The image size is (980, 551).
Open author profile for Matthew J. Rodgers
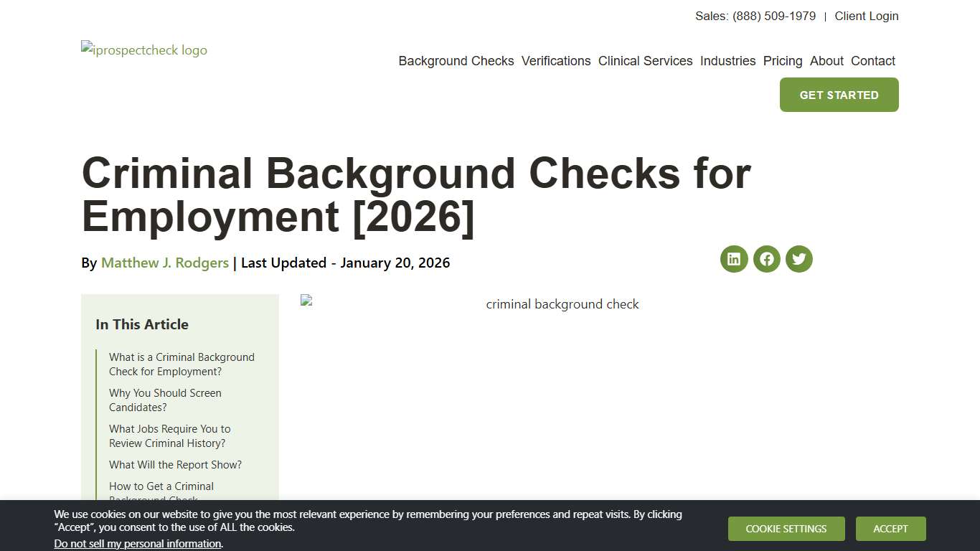(x=164, y=263)
